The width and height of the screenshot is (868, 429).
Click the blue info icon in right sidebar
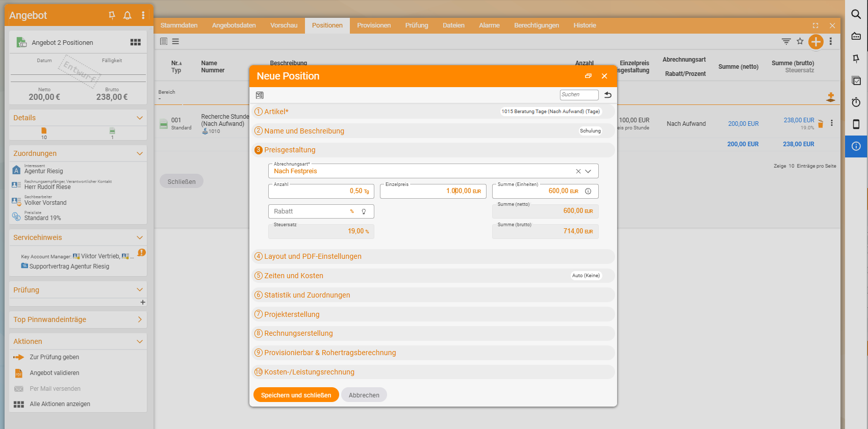pyautogui.click(x=856, y=146)
